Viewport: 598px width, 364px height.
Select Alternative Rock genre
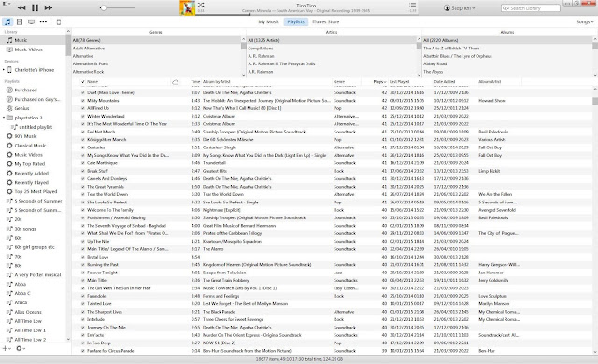(x=156, y=72)
